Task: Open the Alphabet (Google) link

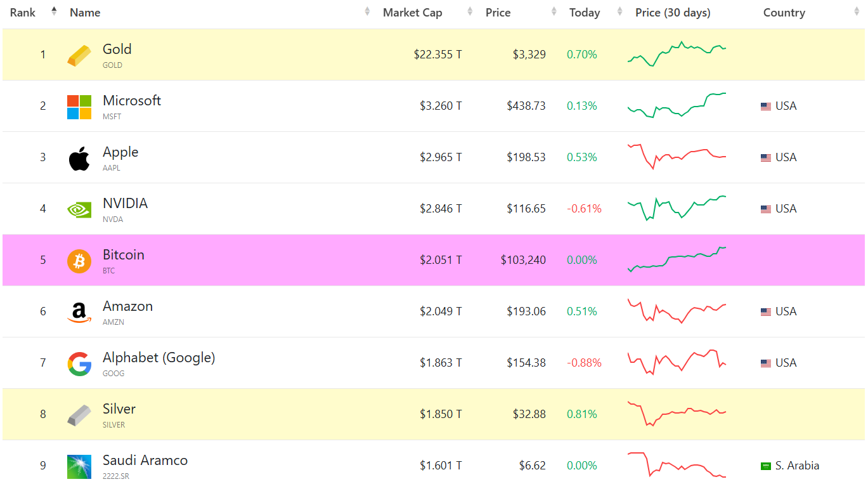Action: point(159,358)
